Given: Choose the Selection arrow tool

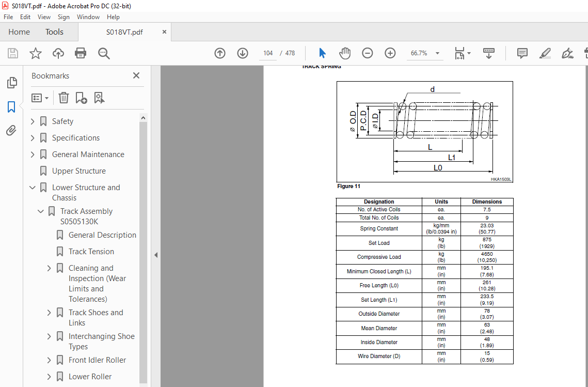Looking at the screenshot, I should click(x=322, y=53).
